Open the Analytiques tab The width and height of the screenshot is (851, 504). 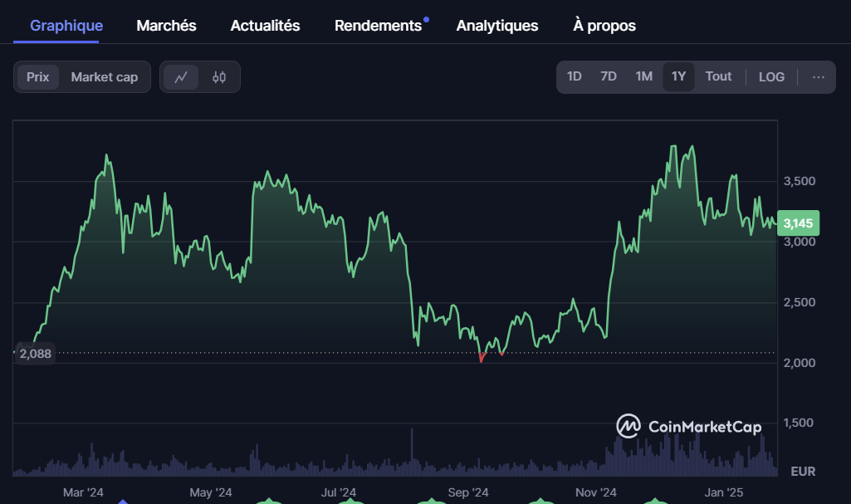click(x=497, y=26)
